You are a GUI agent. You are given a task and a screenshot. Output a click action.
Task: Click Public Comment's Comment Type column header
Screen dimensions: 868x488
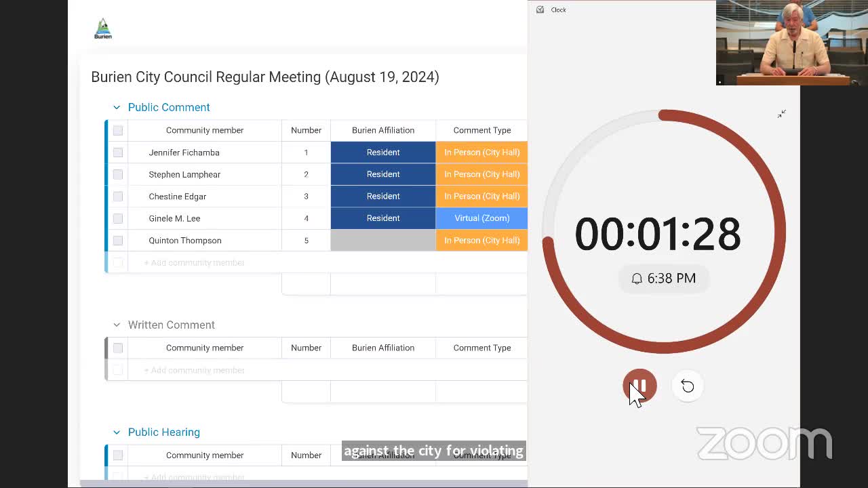click(482, 130)
